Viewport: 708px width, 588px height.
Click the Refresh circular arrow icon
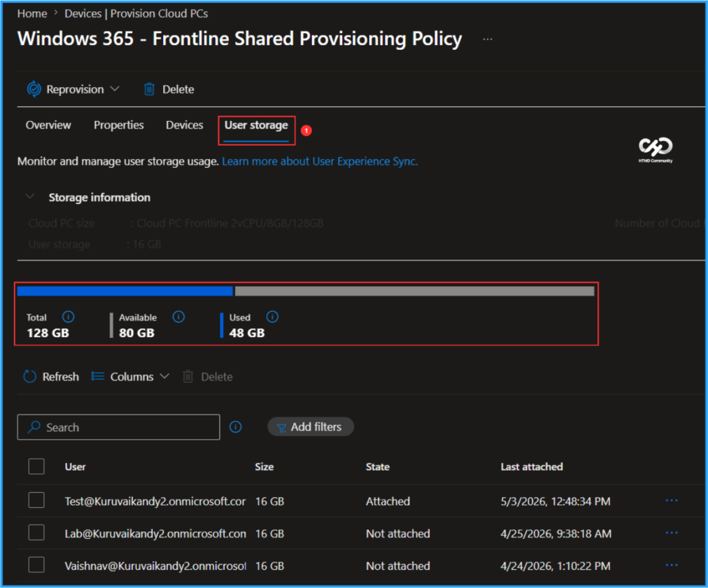pyautogui.click(x=29, y=377)
